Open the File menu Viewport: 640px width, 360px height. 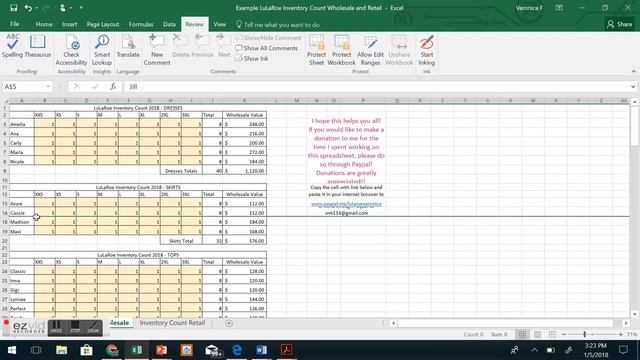click(x=15, y=24)
